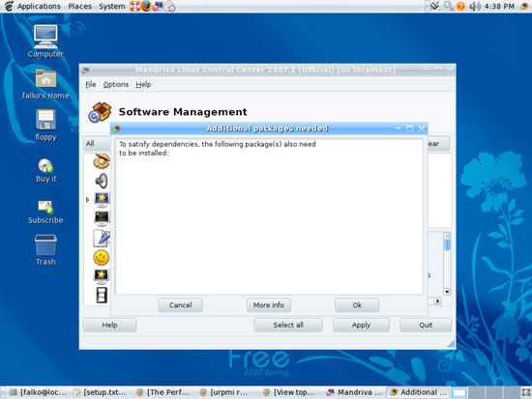Switch to falko@loc... terminal taskbar item

click(38, 392)
